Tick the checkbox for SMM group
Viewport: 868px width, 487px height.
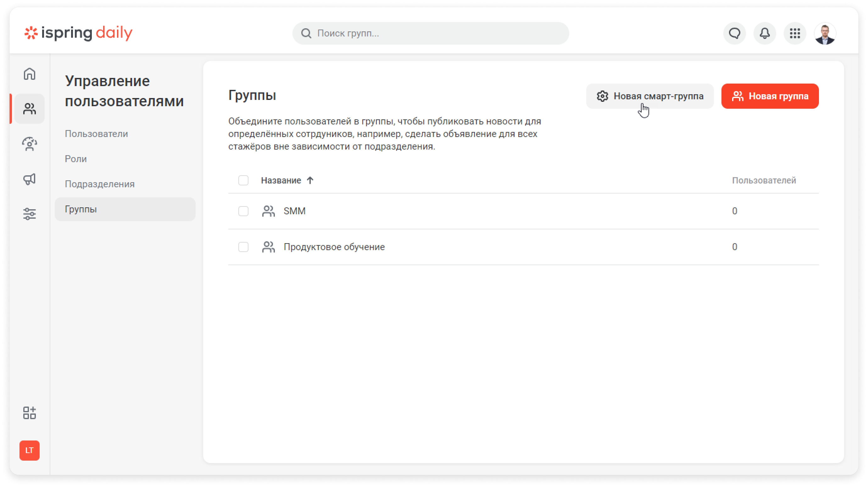243,211
